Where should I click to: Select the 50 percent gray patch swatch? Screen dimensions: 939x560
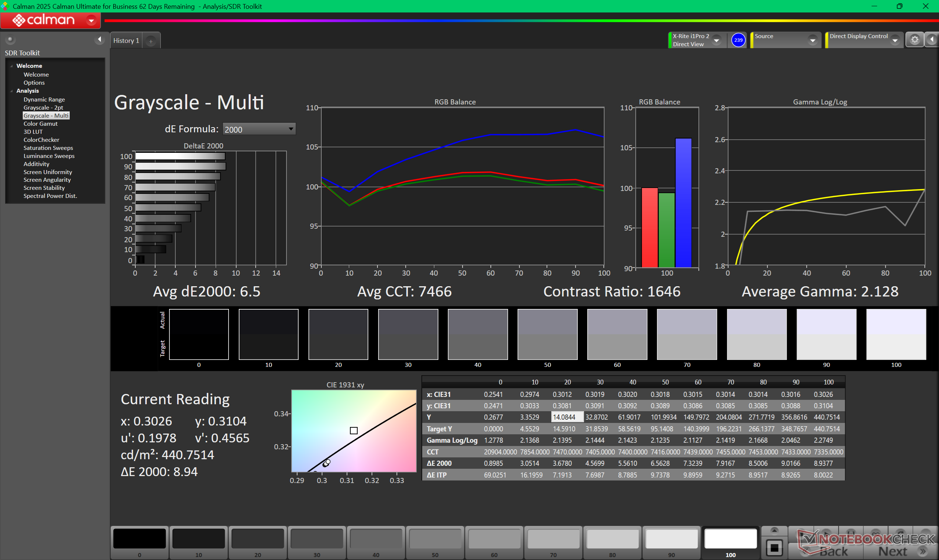pos(435,539)
